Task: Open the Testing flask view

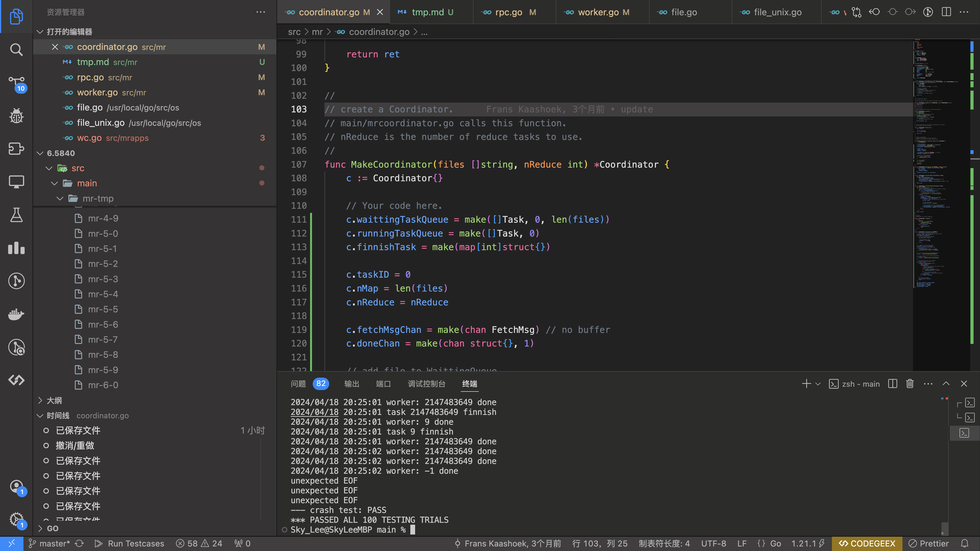Action: 16,215
